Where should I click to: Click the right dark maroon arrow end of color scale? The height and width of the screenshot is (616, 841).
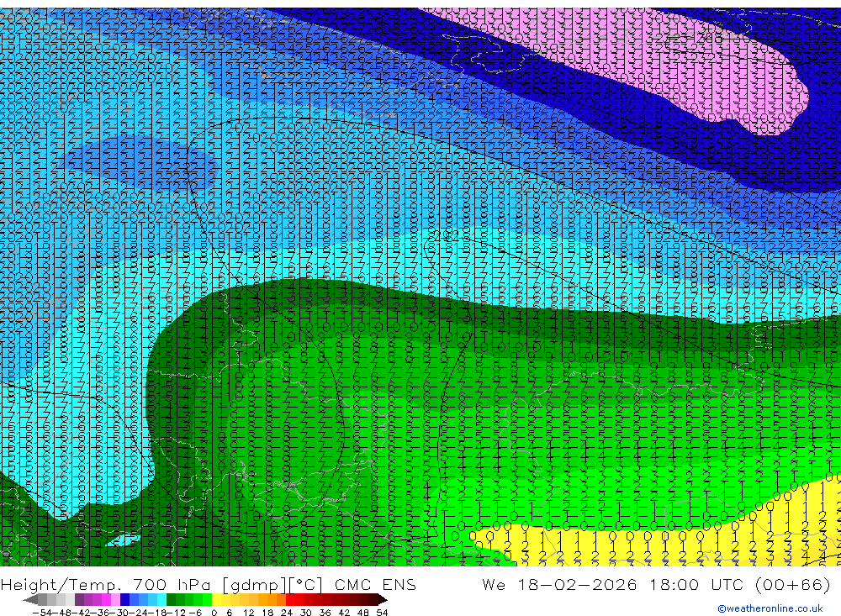coord(383,600)
